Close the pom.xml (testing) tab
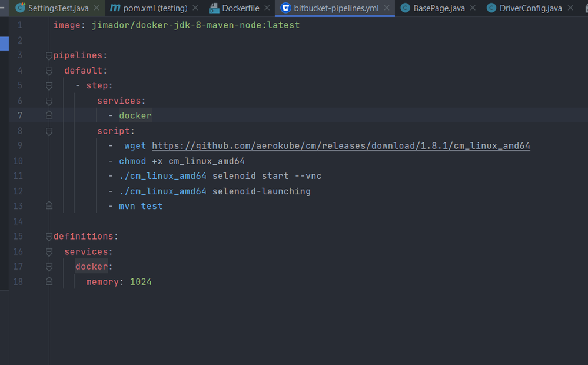Viewport: 588px width, 365px height. click(195, 8)
